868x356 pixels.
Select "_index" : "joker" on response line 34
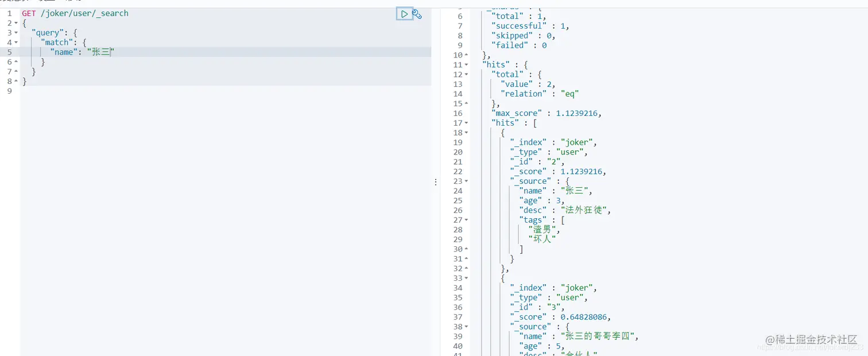pyautogui.click(x=555, y=288)
